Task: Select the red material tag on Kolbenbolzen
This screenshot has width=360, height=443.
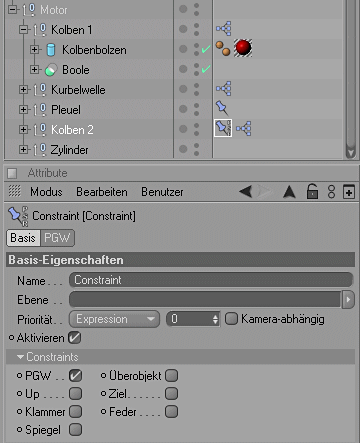Action: click(x=243, y=48)
